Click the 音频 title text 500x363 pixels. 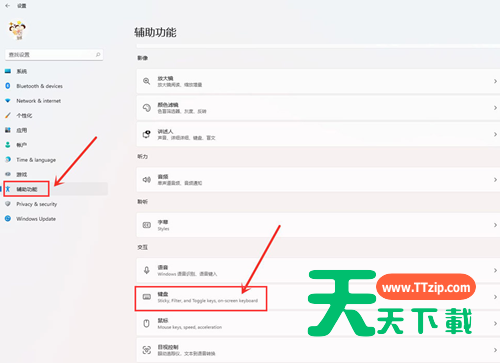click(163, 177)
